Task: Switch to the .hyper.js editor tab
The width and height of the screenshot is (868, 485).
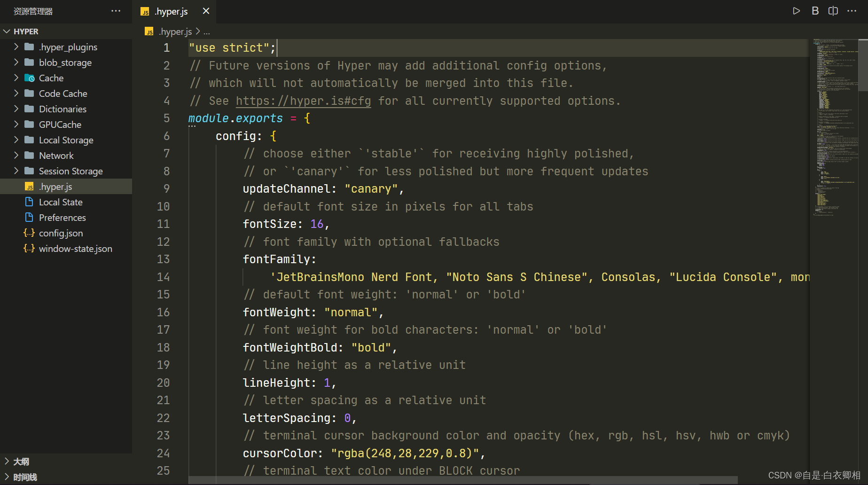Action: 174,11
